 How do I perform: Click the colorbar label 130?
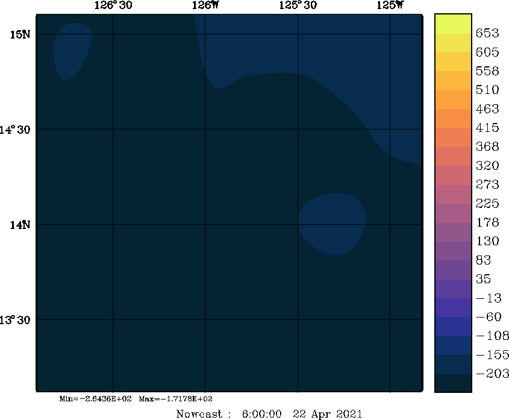pos(487,241)
